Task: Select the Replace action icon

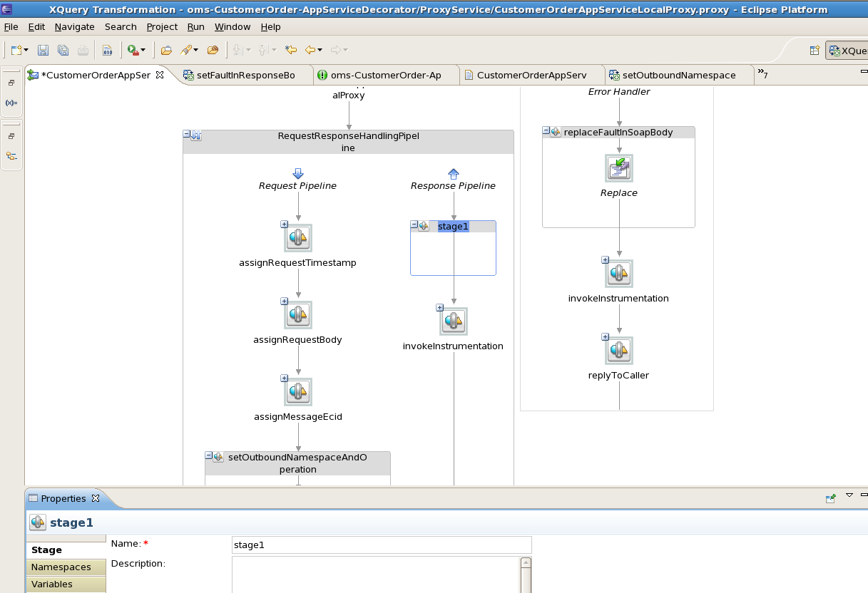Action: click(x=619, y=168)
